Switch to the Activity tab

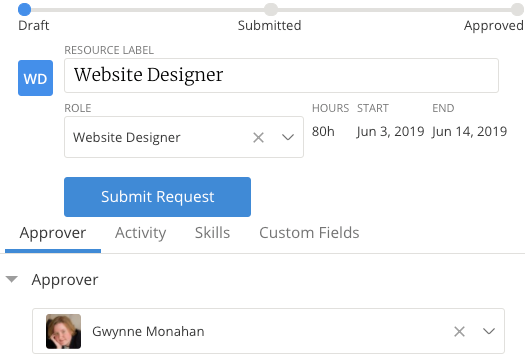pyautogui.click(x=140, y=233)
